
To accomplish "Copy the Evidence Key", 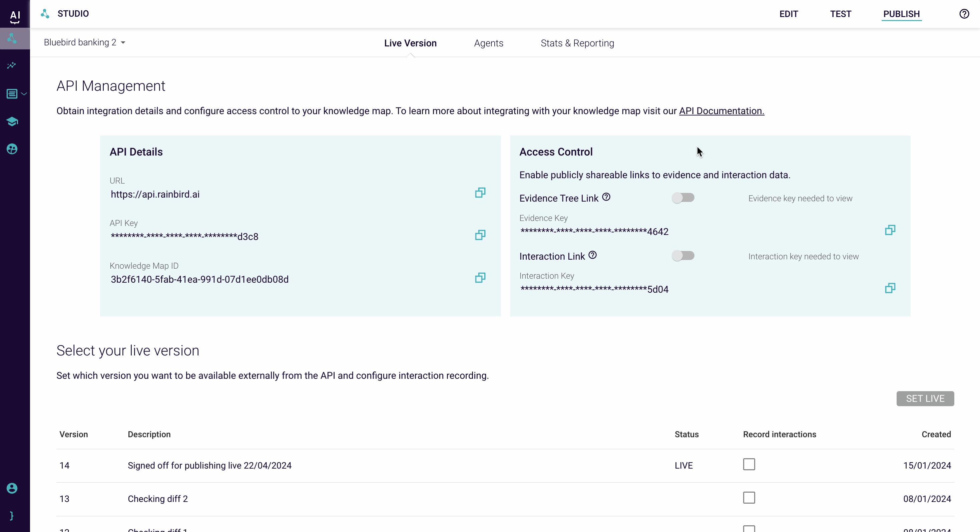I will tap(890, 230).
